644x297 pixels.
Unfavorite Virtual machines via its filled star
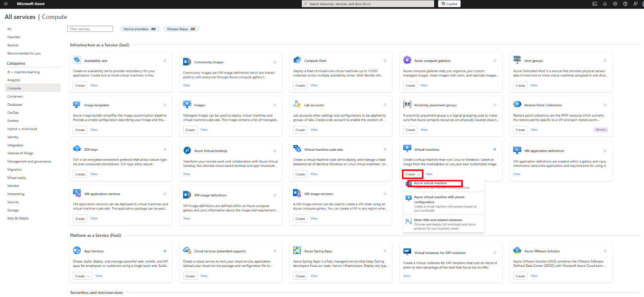tap(495, 149)
